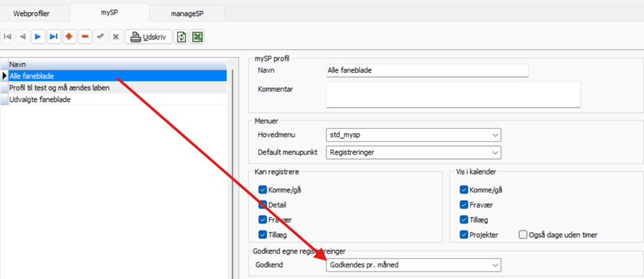Viewport: 644px width, 279px height.
Task: Uncheck Komme/gå under Kan registrere
Action: coord(263,189)
